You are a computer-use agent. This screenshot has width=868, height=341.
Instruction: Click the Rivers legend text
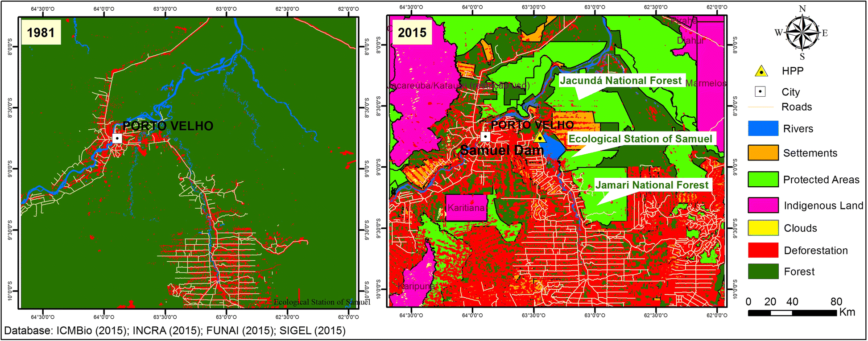click(798, 129)
